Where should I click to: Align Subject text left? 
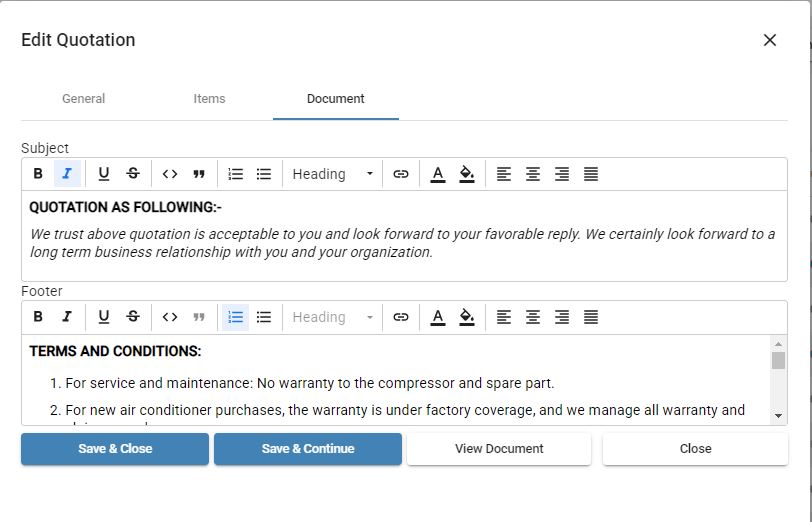504,174
